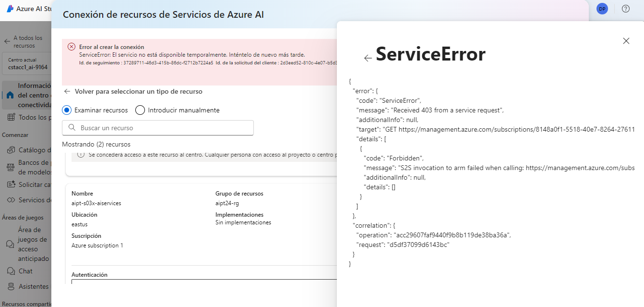644x307 pixels.
Task: Open Todos los proyectos sidebar item
Action: tap(27, 117)
